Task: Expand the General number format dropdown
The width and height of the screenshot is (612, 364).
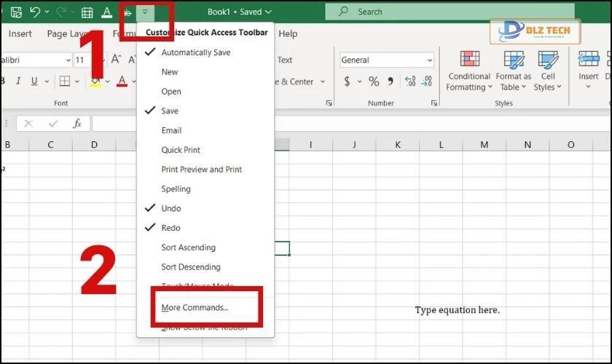Action: click(429, 60)
